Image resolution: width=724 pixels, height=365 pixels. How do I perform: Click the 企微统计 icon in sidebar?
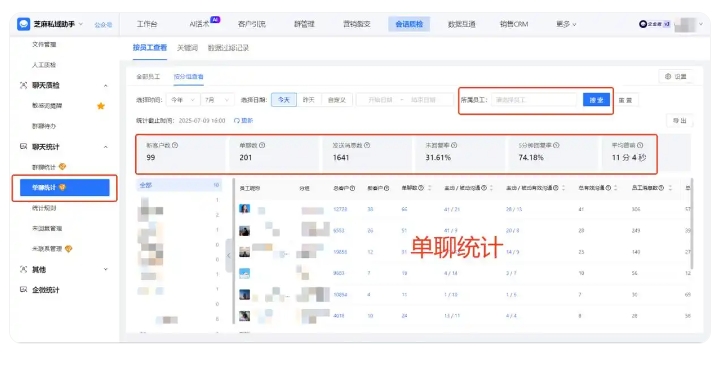pos(24,289)
